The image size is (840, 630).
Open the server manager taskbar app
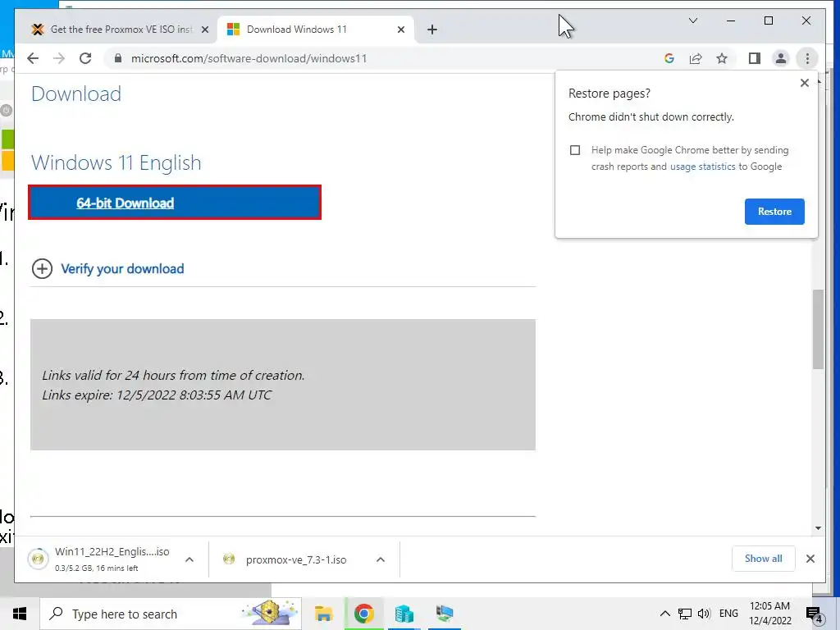(404, 614)
